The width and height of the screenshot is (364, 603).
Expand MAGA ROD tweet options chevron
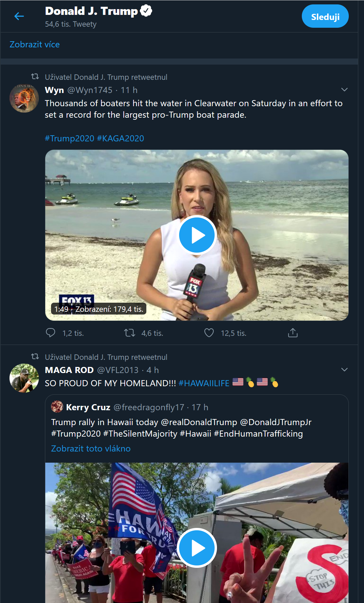[x=344, y=370]
